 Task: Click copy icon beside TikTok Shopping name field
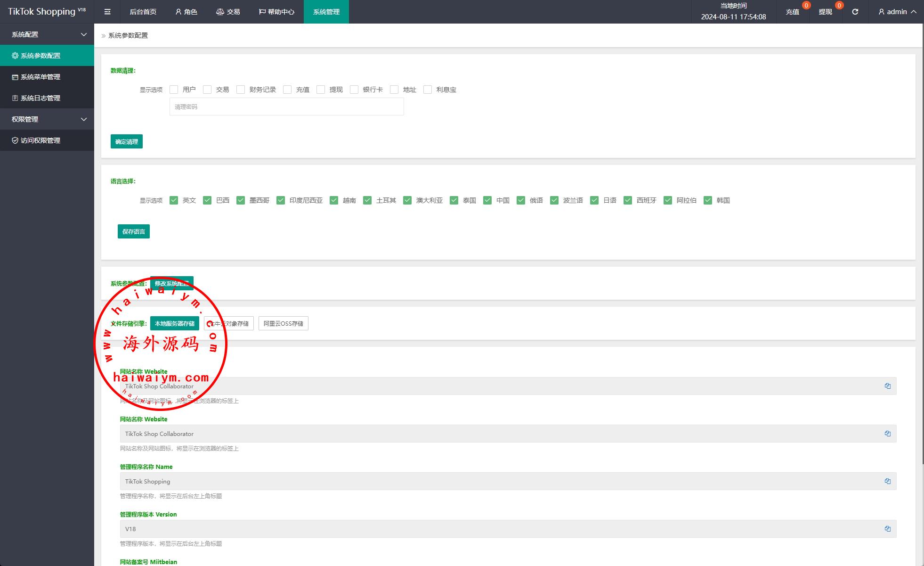click(x=887, y=481)
